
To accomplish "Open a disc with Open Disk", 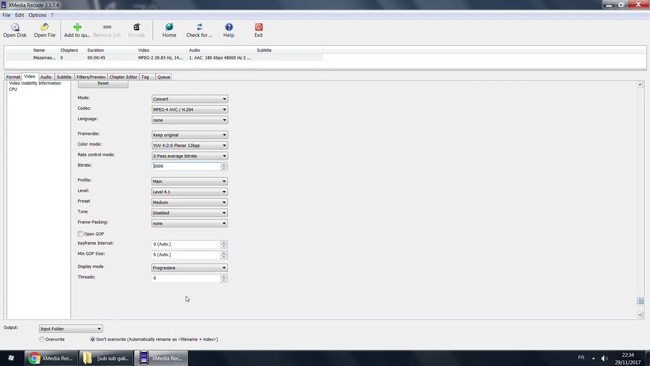I will [15, 30].
